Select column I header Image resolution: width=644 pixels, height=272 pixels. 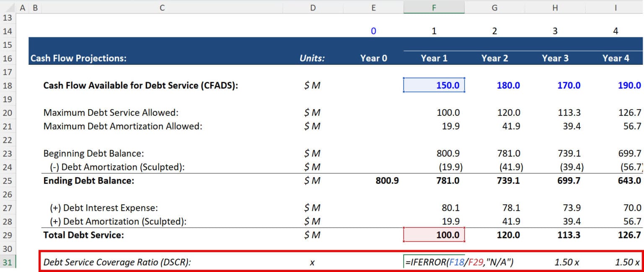(615, 7)
